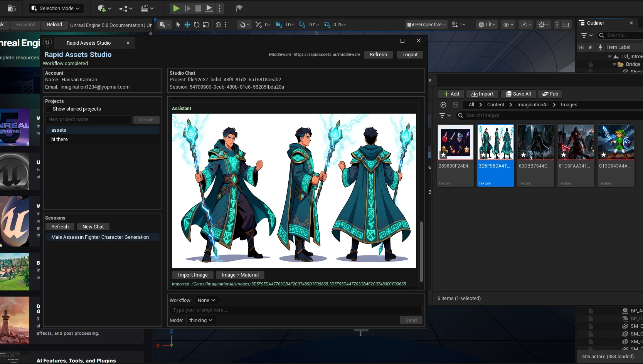643x364 pixels.
Task: Select the Outliner tab
Action: click(595, 23)
